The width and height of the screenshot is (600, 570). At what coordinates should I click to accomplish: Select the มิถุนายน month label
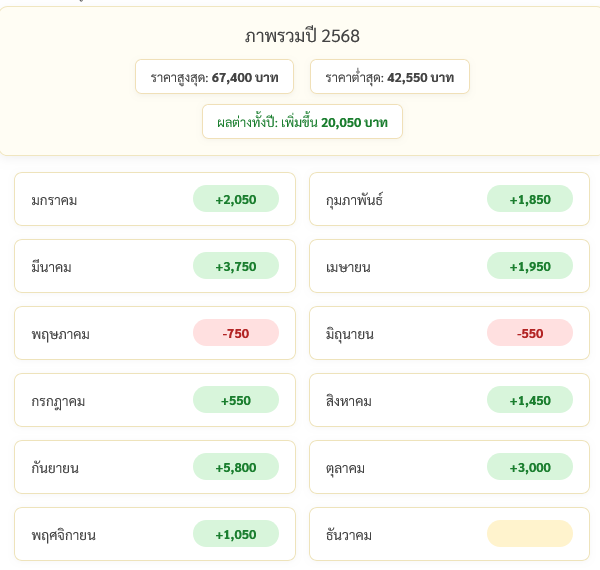350,334
